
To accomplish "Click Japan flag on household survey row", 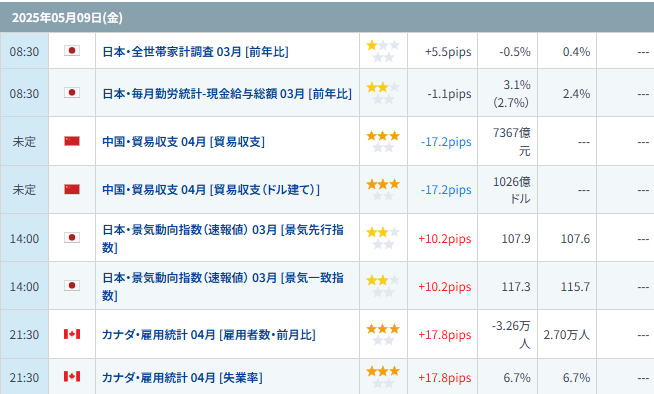I will (x=72, y=51).
